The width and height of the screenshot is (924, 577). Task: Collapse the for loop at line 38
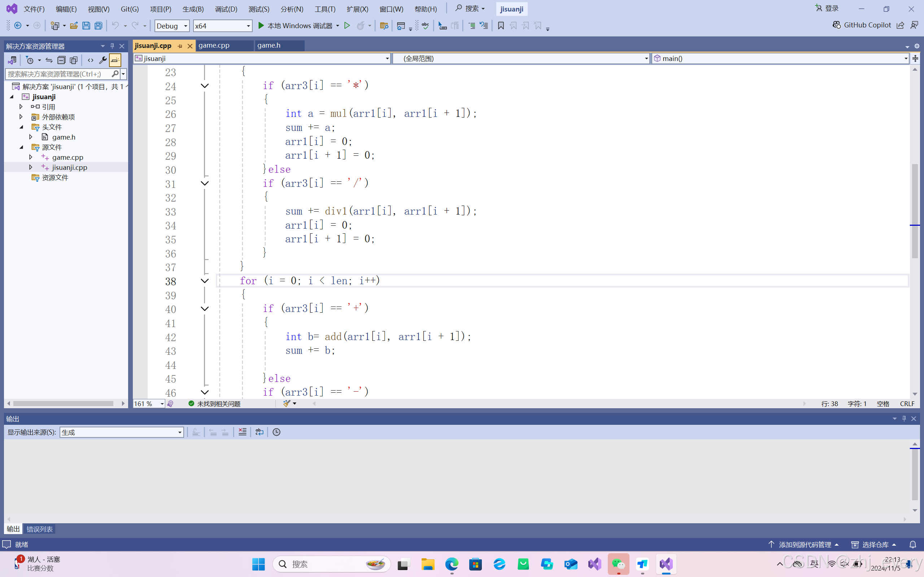205,281
